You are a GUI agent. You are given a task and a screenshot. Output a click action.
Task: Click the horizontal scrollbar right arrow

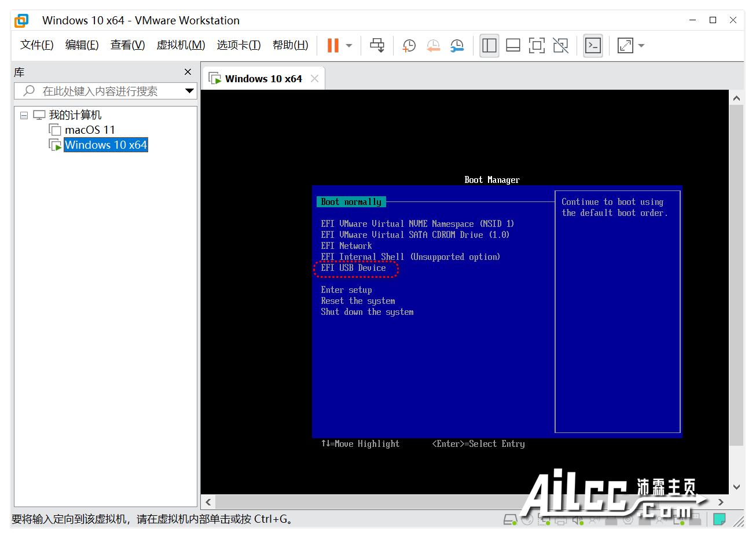(721, 501)
